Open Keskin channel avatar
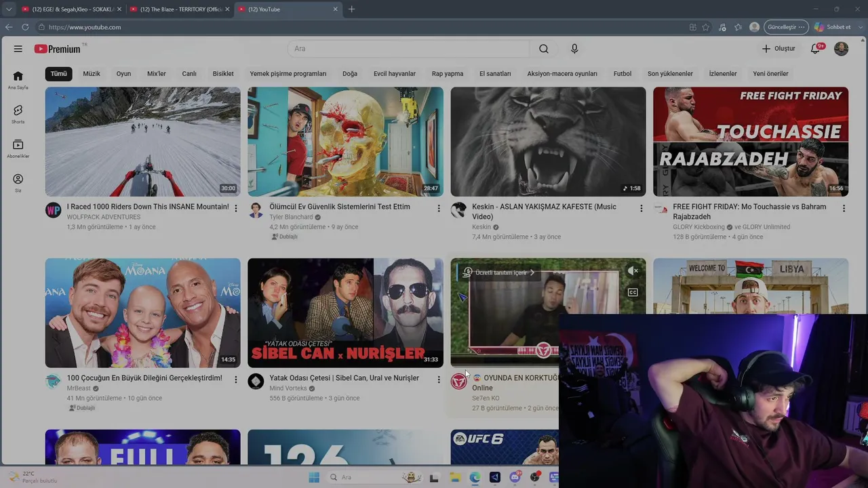The height and width of the screenshot is (488, 868). (458, 210)
